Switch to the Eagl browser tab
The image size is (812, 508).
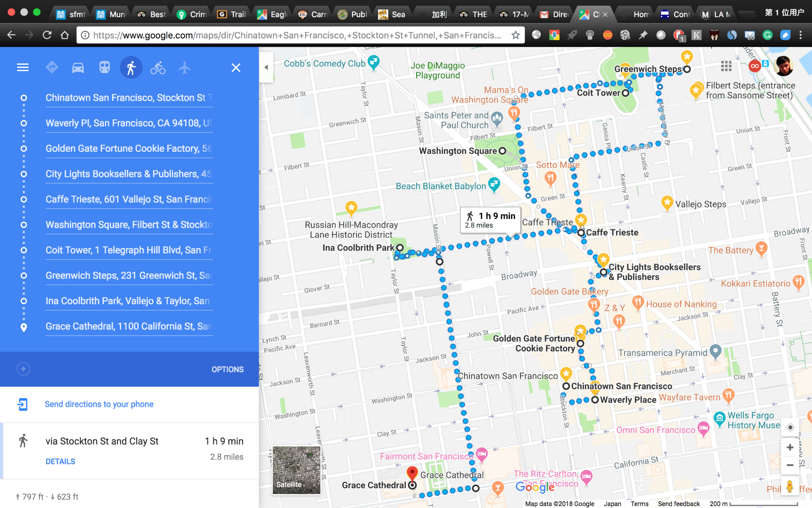(x=272, y=14)
